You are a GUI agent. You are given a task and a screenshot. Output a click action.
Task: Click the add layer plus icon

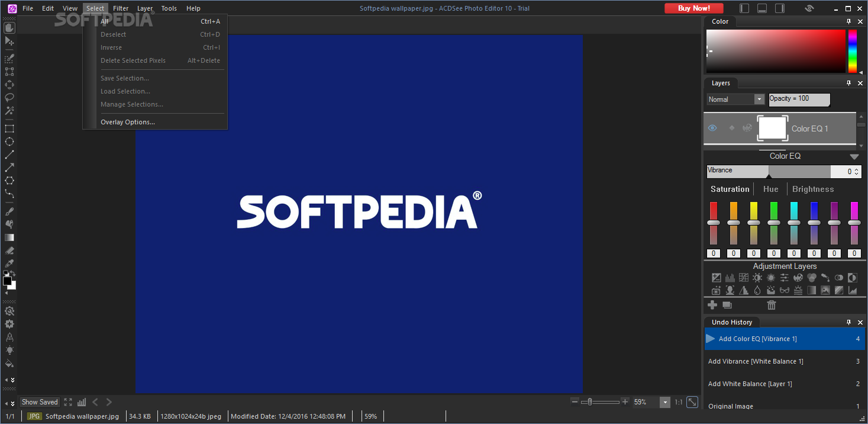(712, 305)
